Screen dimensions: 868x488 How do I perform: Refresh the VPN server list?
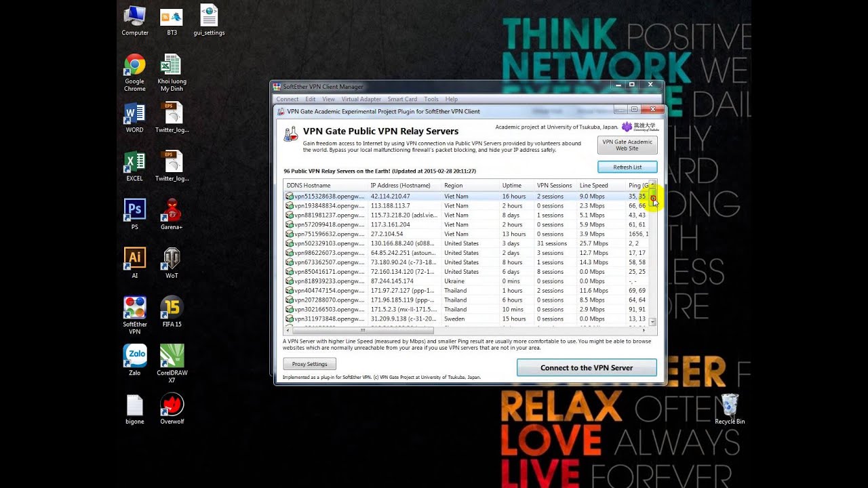627,167
